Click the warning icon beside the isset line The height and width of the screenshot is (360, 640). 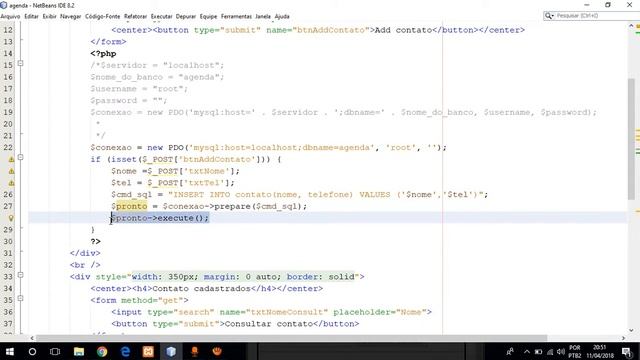tap(11, 159)
